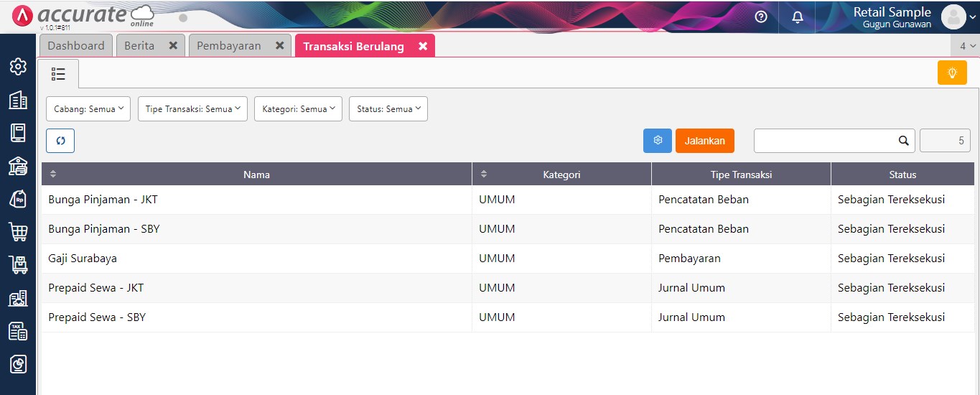Open the general ledger book sidebar icon

[18, 133]
